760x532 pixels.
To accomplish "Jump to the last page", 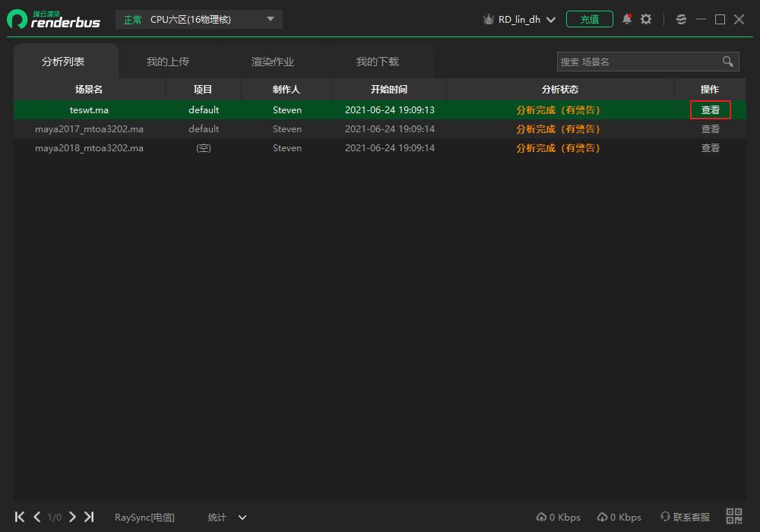I will 89,517.
